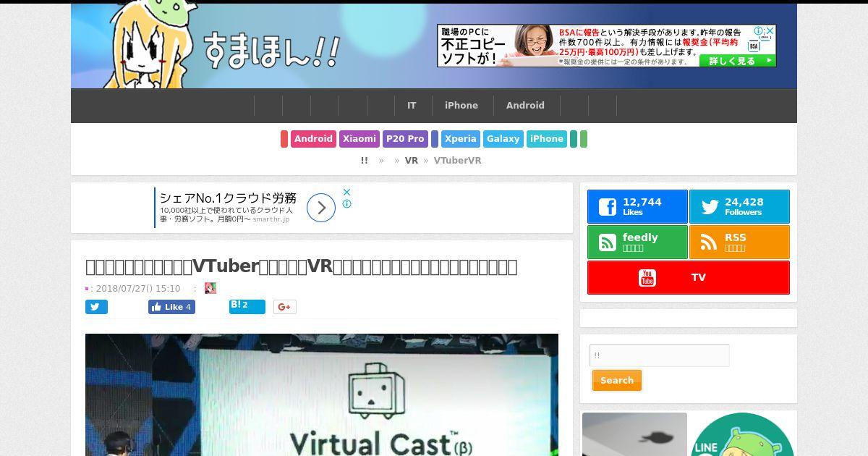Open the Virtual Cast article image
The width and height of the screenshot is (868, 456).
click(322, 394)
